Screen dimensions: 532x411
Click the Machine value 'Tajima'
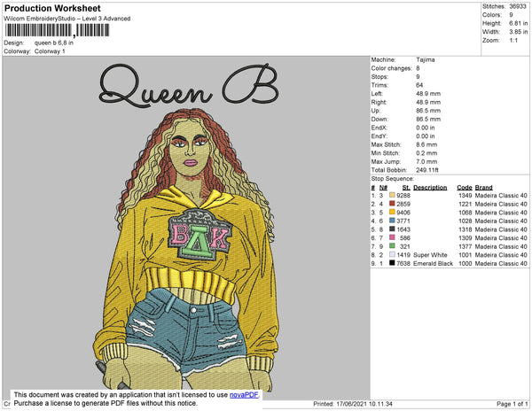point(426,59)
